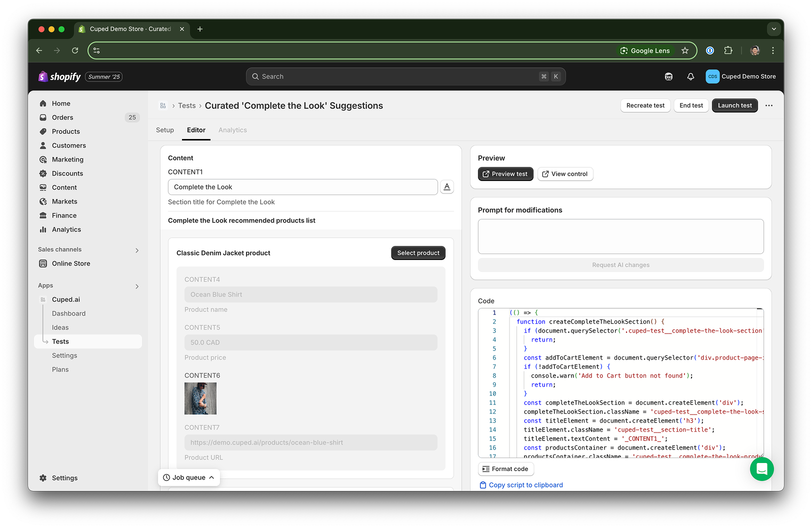Open the Shopify Sidekick assistant icon
The width and height of the screenshot is (812, 528).
click(668, 76)
